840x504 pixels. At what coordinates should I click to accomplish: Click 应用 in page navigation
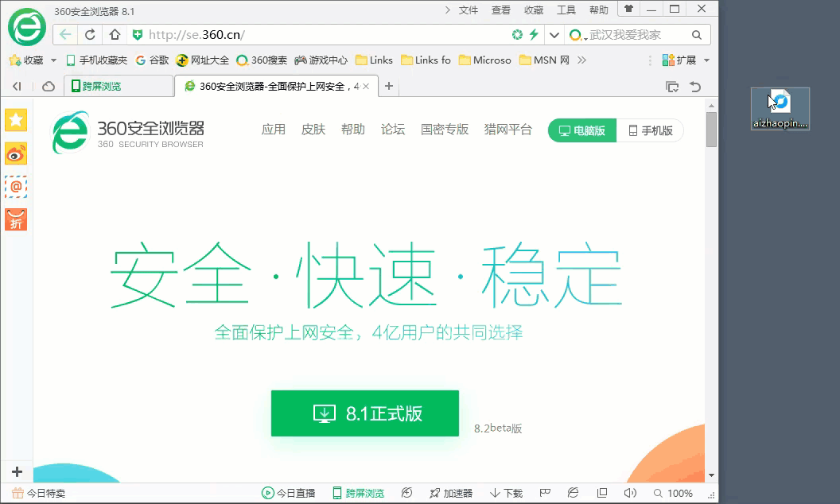pos(273,130)
